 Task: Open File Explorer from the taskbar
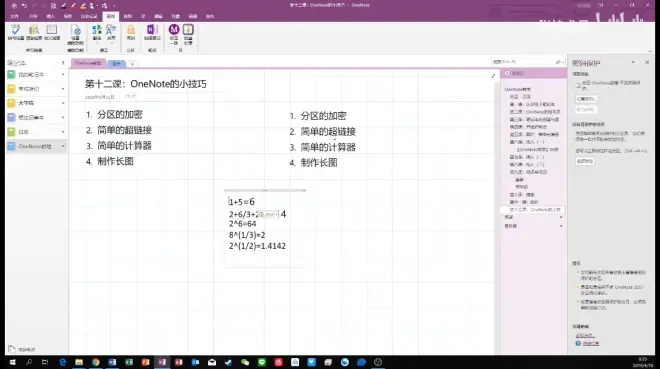[79, 362]
